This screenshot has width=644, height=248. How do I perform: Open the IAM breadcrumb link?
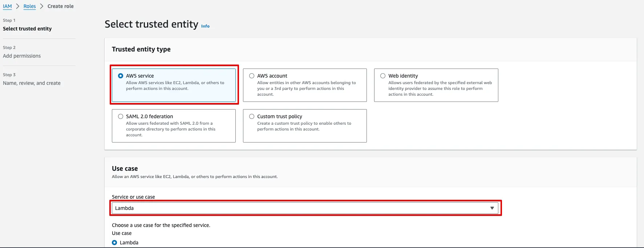(7, 6)
